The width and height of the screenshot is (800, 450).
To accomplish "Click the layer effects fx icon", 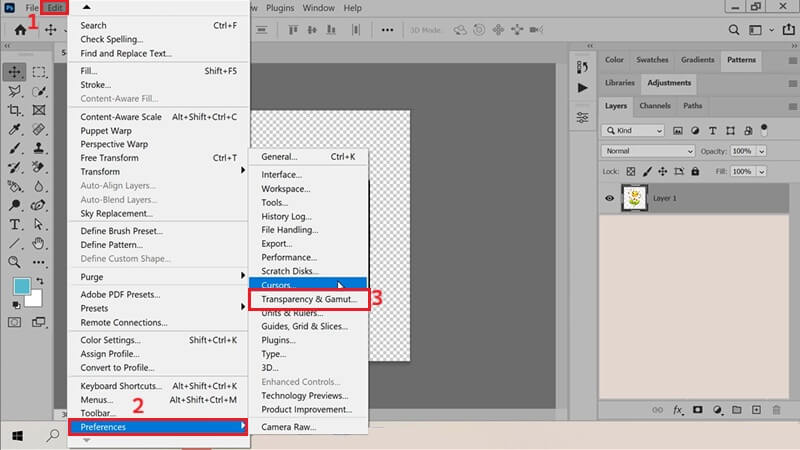I will (x=678, y=410).
